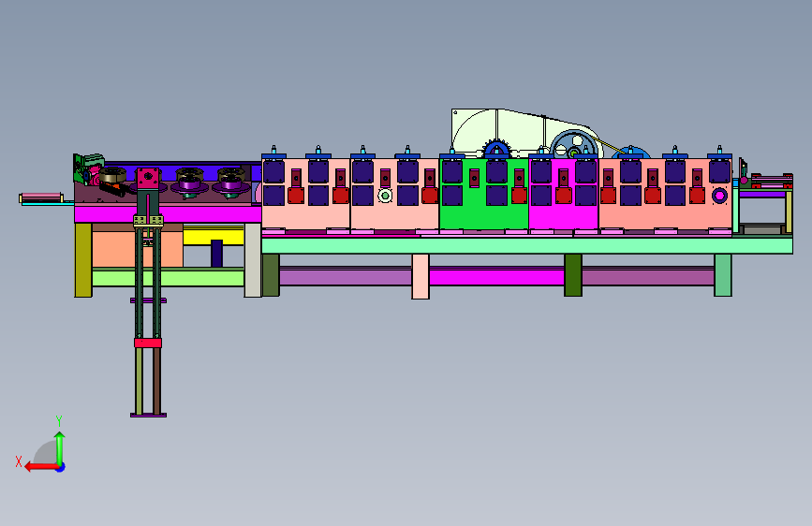Select the white ring flange on pink panel
812x526 pixels.
pyautogui.click(x=385, y=196)
